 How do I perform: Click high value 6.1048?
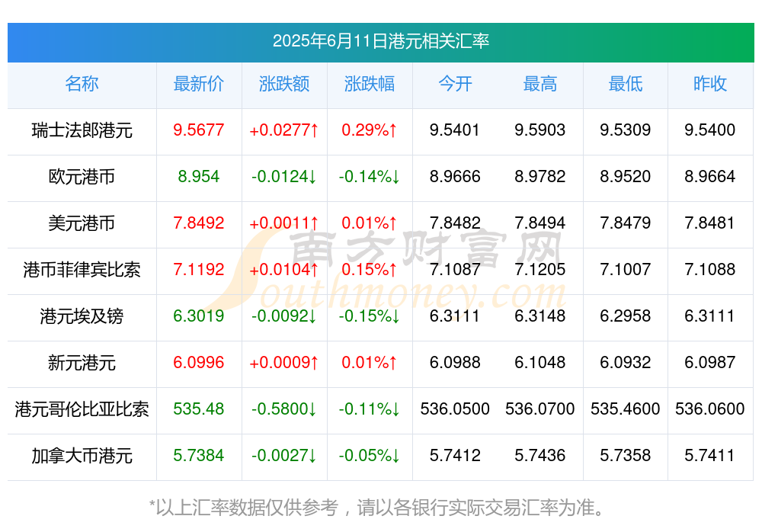point(540,362)
